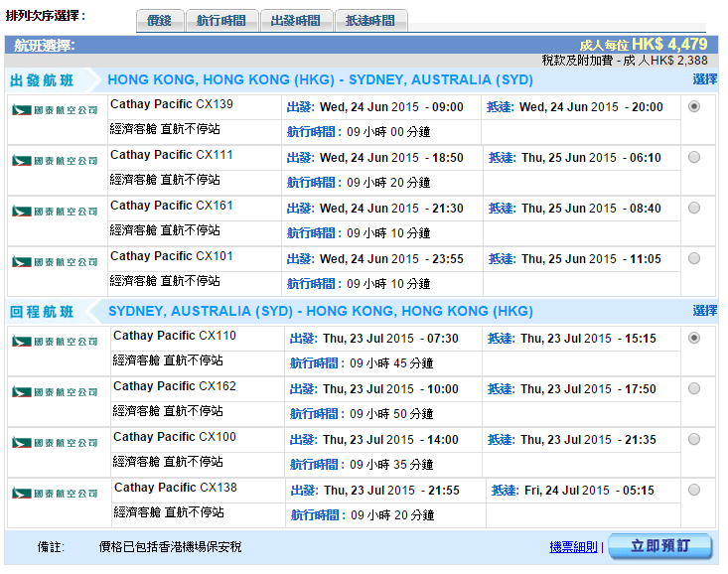Click Cathay Pacific logo beside flight CX111
Image resolution: width=728 pixels, height=574 pixels.
pyautogui.click(x=55, y=161)
